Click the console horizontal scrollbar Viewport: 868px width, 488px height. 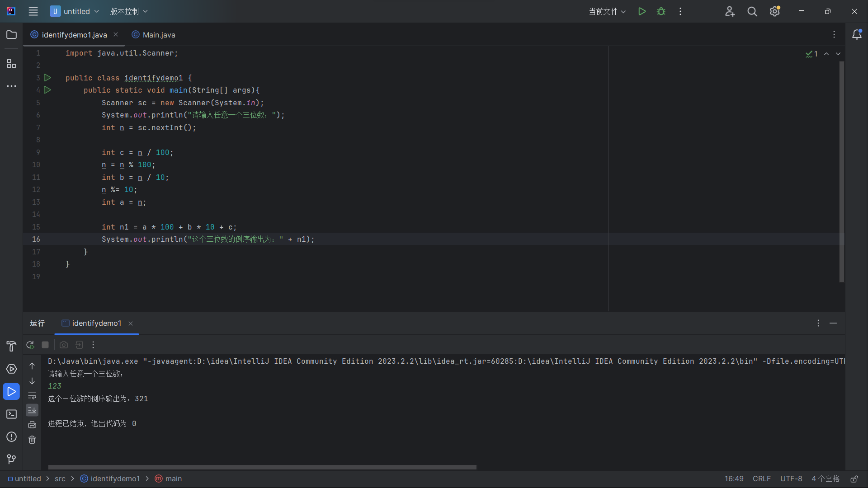(x=262, y=467)
